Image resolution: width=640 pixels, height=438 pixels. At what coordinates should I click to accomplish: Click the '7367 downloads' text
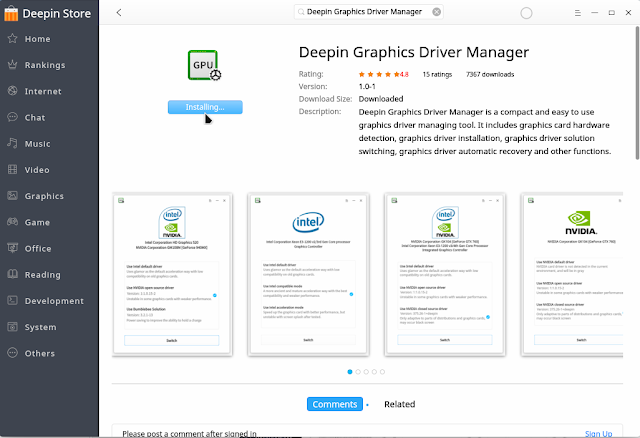point(490,74)
